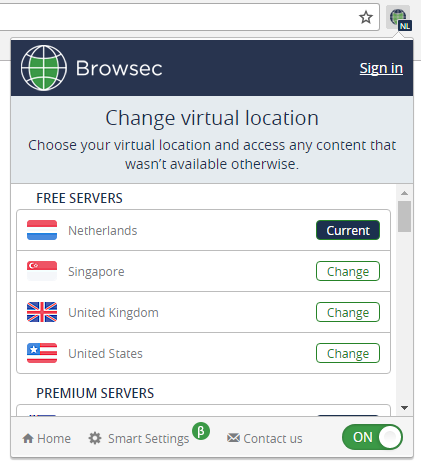
Task: Go to Home in bottom bar
Action: click(x=47, y=438)
